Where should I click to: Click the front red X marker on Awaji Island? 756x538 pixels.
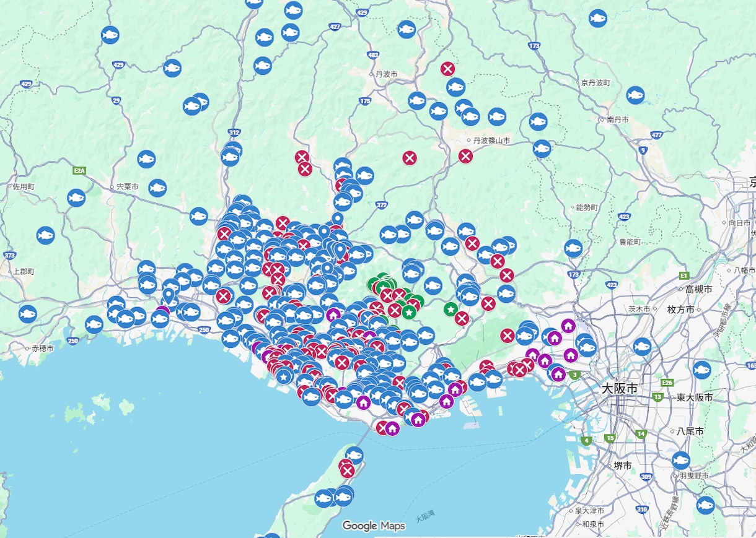347,471
